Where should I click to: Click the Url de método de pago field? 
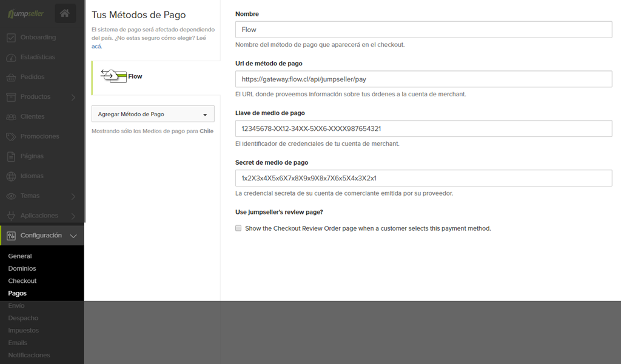423,79
